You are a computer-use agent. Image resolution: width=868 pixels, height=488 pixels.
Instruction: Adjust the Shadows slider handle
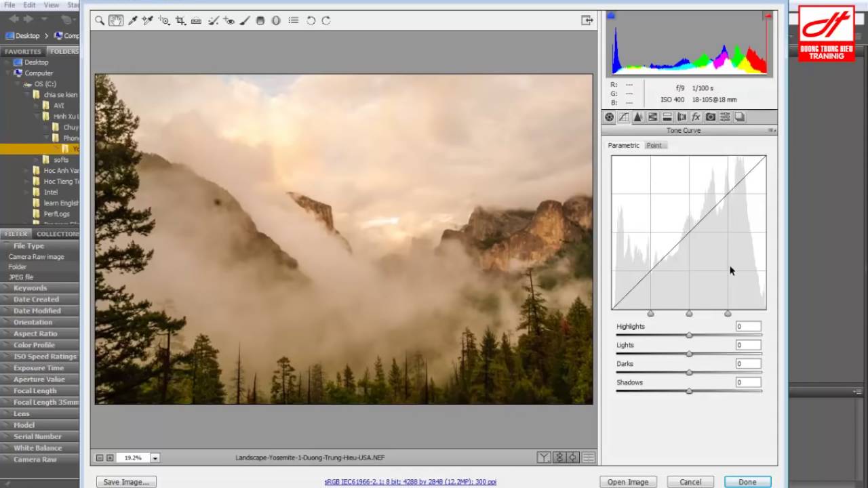click(x=689, y=391)
